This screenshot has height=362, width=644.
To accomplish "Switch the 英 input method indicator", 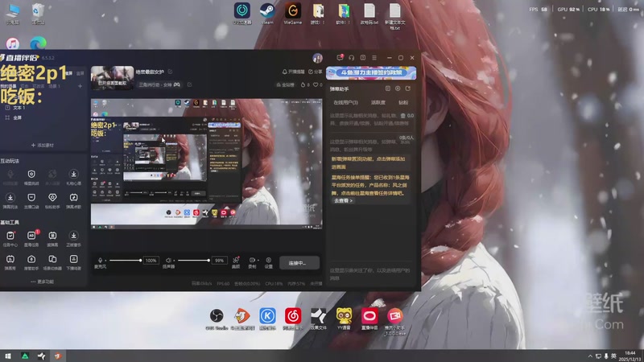I will (613, 356).
